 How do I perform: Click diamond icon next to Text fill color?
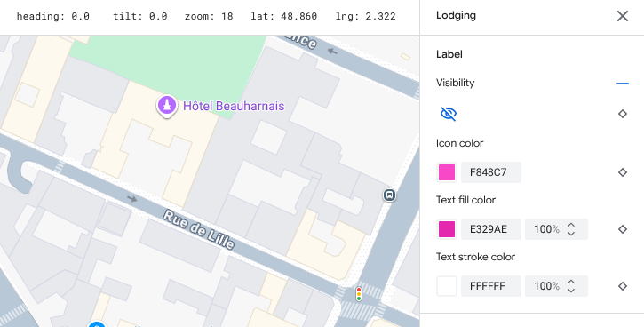623,229
